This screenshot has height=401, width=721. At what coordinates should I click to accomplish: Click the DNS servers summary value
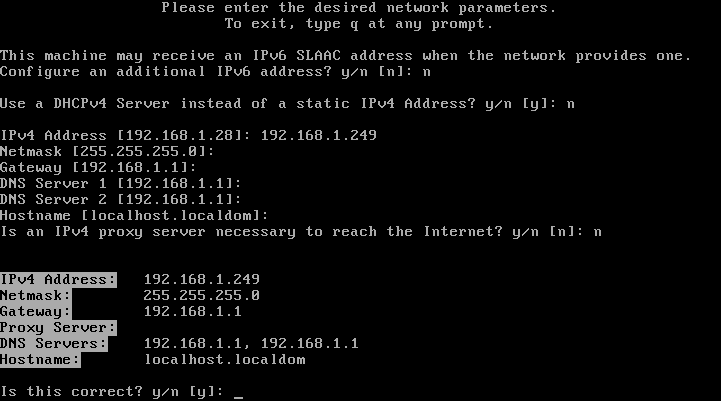[x=251, y=344]
